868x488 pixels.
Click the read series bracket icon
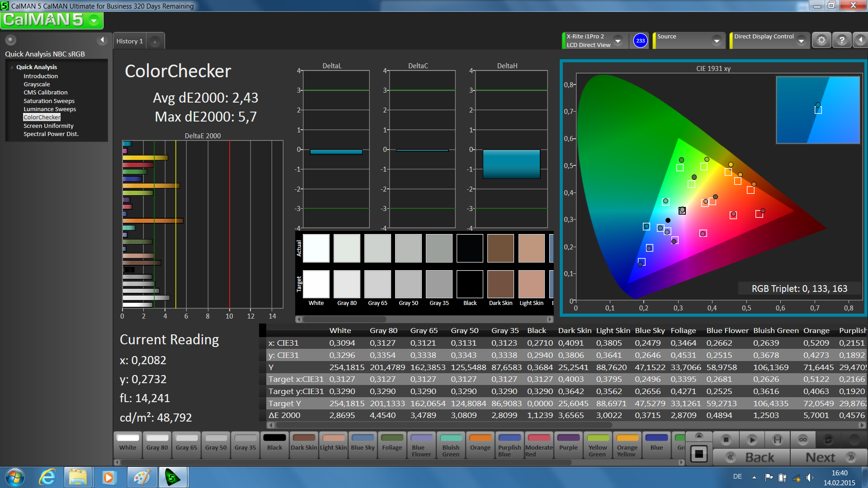(x=777, y=439)
